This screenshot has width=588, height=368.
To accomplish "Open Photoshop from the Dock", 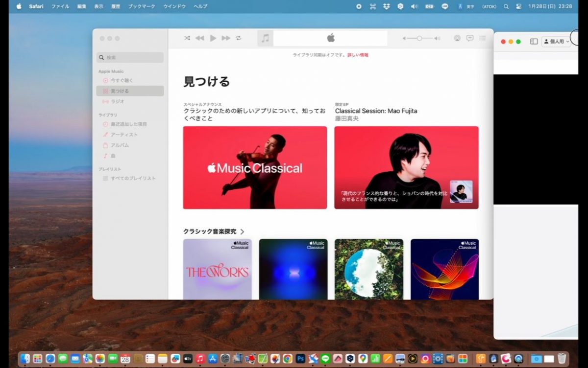I will pyautogui.click(x=300, y=359).
